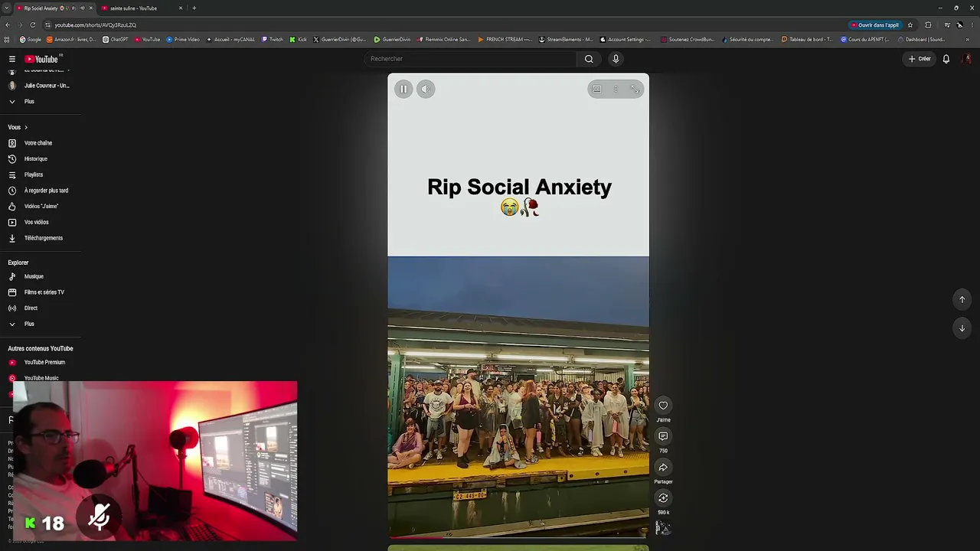Mute the Rip Social Anxiety tab audio
Screen dimensions: 980x551
coord(82,8)
